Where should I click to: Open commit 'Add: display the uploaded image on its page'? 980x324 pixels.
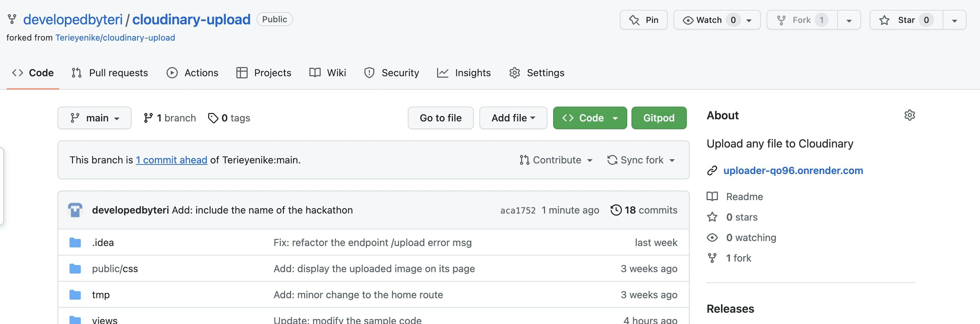pyautogui.click(x=374, y=269)
